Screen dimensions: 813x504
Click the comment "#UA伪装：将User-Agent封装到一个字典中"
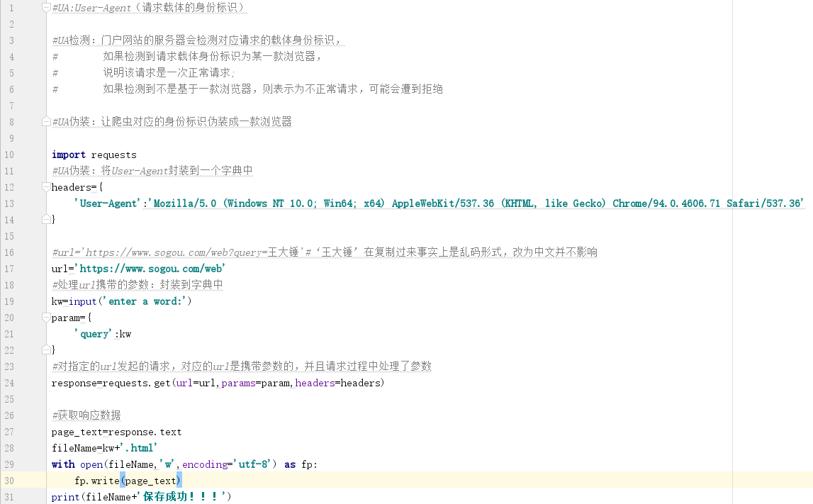tap(152, 171)
